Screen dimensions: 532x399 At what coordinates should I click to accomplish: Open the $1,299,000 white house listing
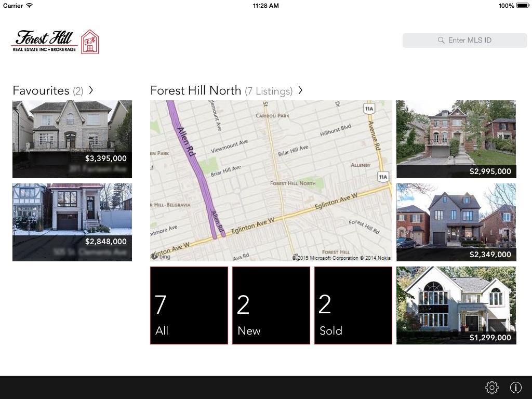(456, 305)
